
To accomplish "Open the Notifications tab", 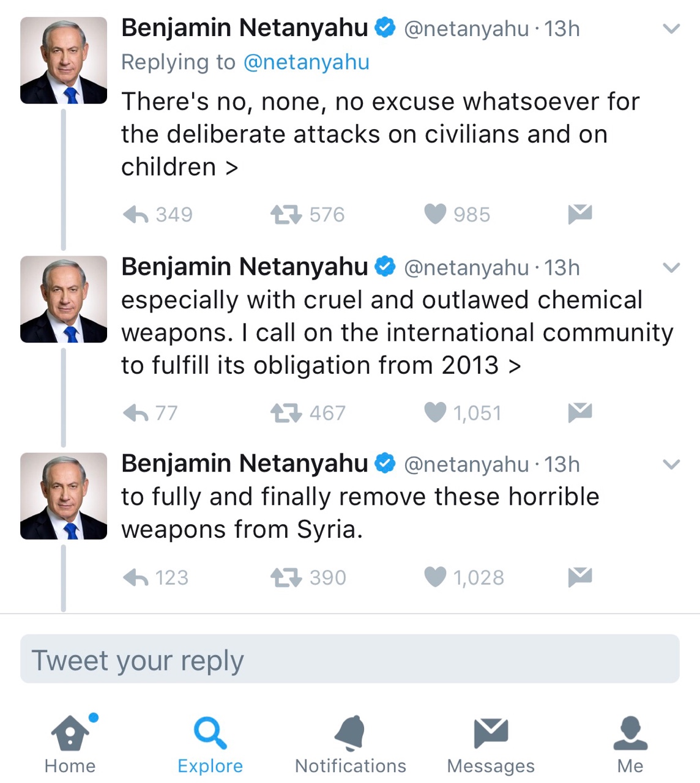I will pyautogui.click(x=351, y=744).
